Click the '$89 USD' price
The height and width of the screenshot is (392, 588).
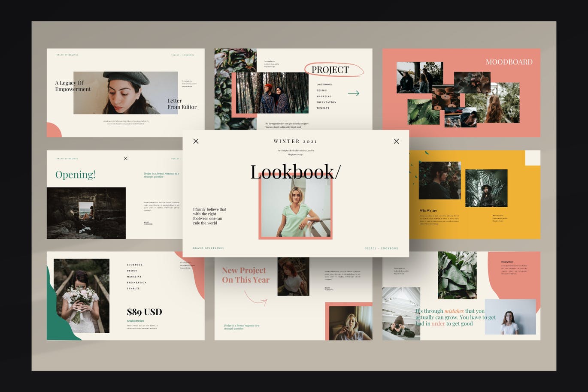(144, 312)
